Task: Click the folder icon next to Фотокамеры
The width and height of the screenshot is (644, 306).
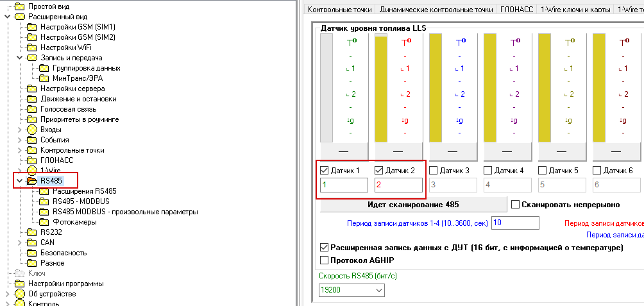Action: click(44, 222)
